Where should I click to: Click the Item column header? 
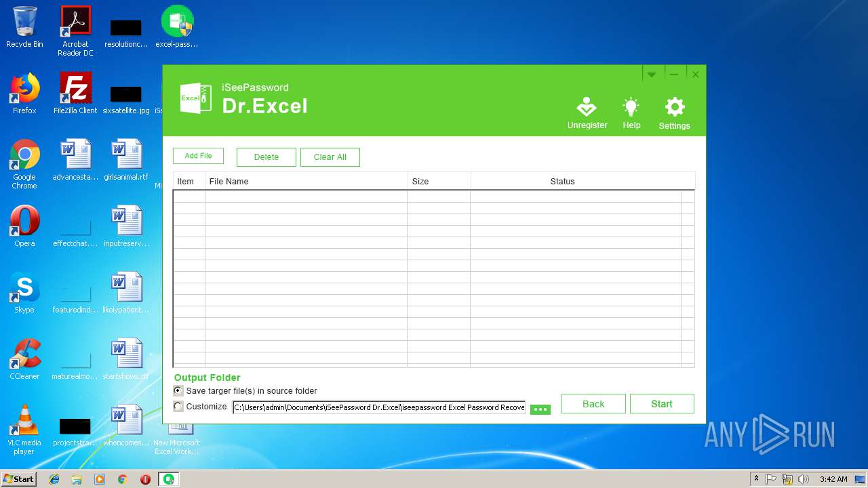point(189,181)
